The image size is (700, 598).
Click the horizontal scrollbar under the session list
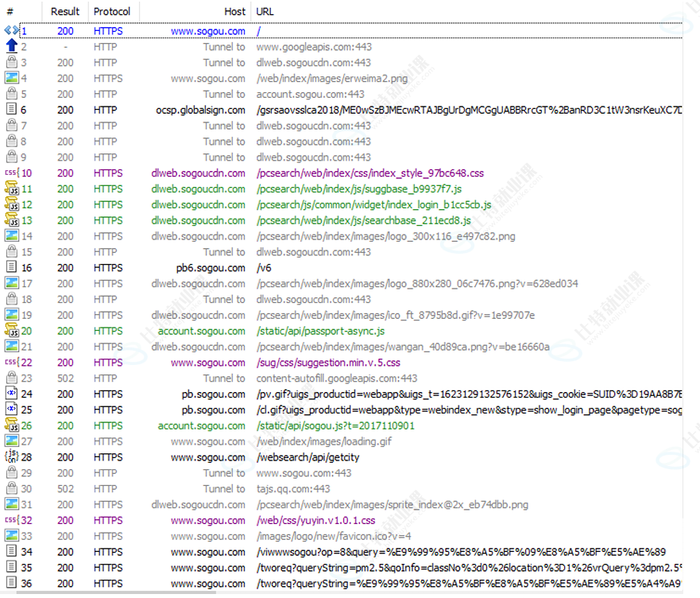[116, 592]
